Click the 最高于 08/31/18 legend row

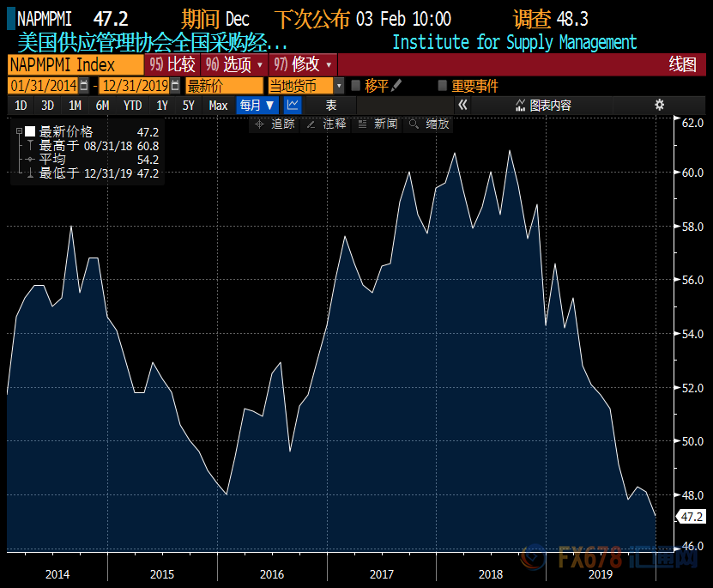(x=93, y=146)
